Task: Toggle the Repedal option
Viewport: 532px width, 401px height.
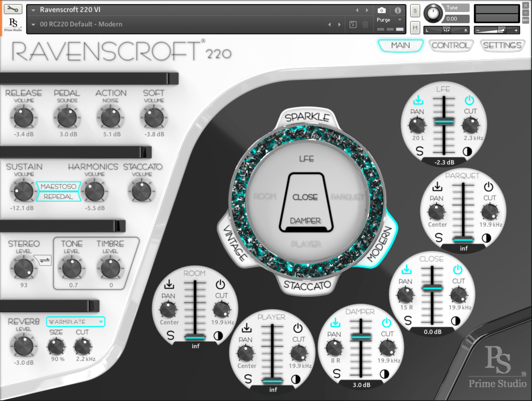Action: point(58,197)
